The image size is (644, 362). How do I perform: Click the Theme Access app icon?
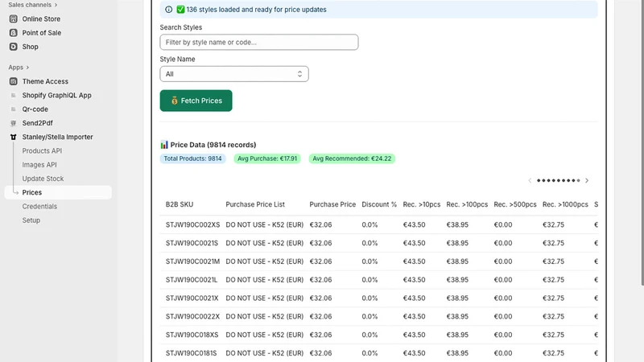pos(13,81)
